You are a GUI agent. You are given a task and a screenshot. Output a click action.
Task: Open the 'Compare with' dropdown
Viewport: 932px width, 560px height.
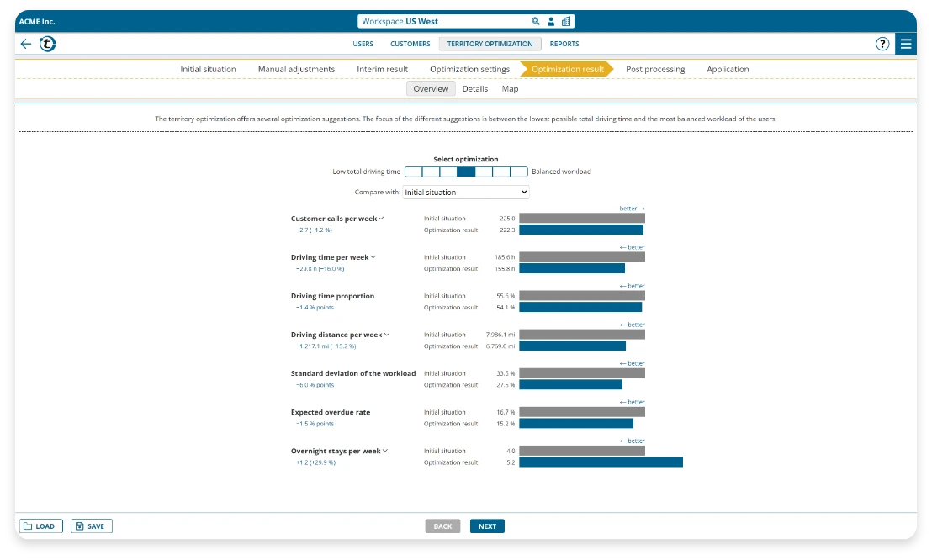pos(465,192)
